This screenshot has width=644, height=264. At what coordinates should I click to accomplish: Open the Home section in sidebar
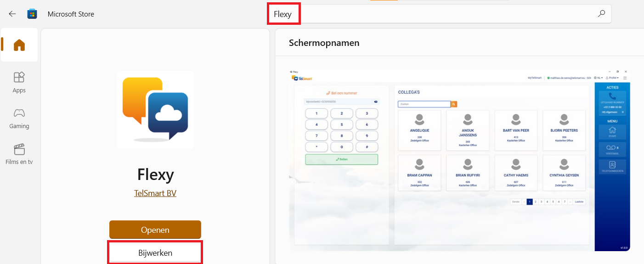click(19, 45)
